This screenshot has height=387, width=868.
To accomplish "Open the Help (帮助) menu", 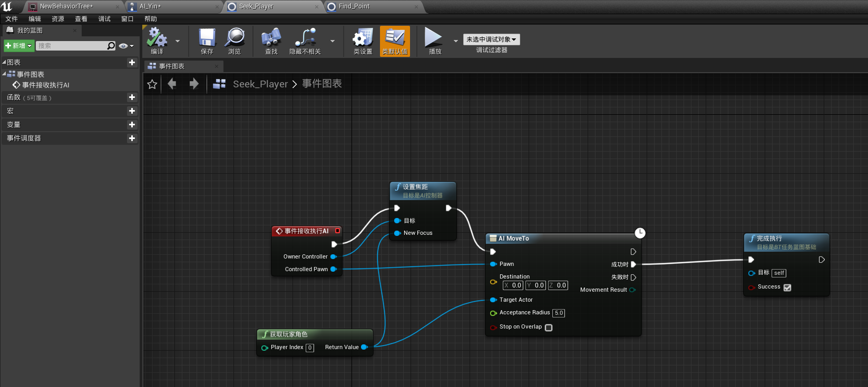I will point(151,19).
